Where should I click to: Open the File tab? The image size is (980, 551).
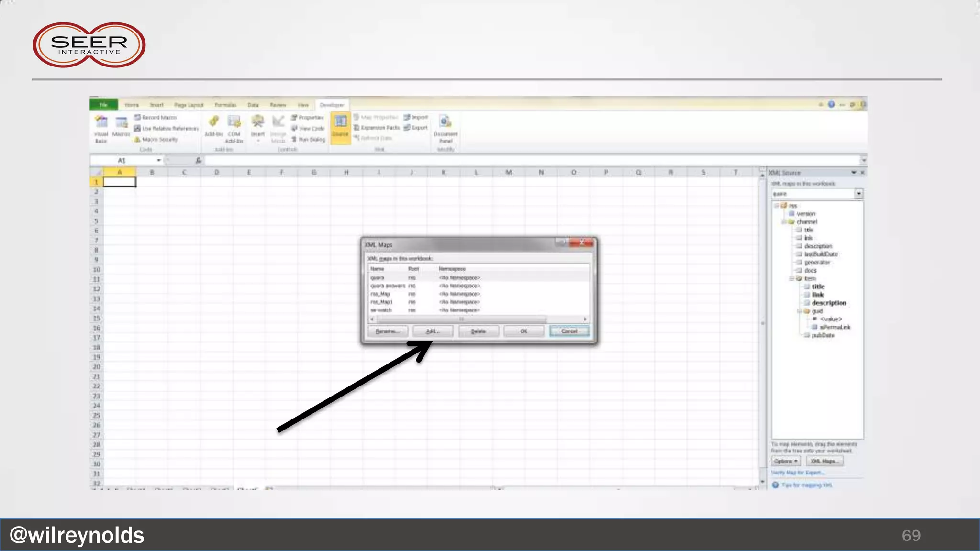(103, 105)
